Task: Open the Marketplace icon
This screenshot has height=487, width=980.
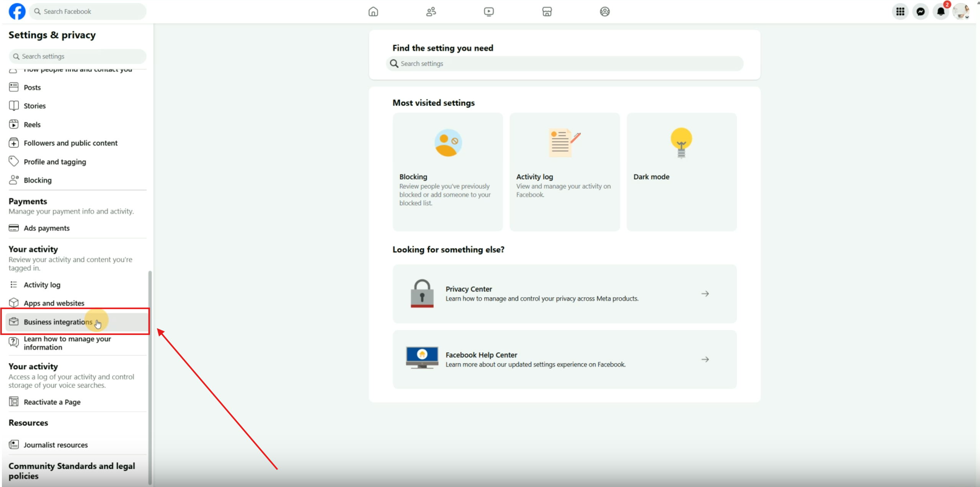Action: click(x=547, y=11)
